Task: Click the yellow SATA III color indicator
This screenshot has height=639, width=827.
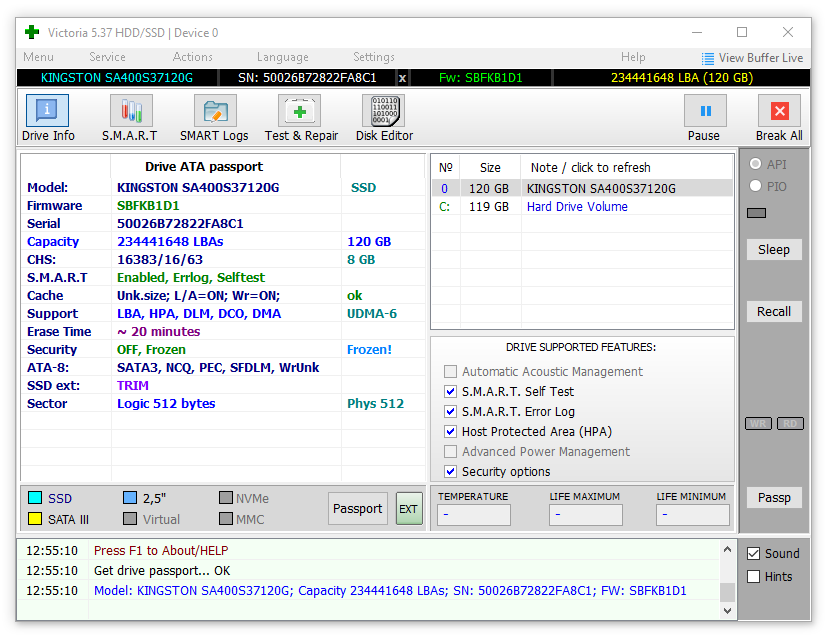Action: point(35,519)
